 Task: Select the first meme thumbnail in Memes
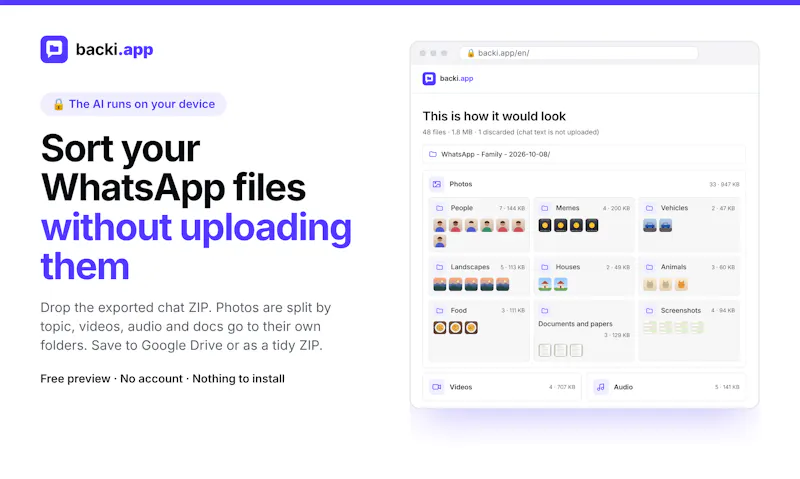point(545,225)
